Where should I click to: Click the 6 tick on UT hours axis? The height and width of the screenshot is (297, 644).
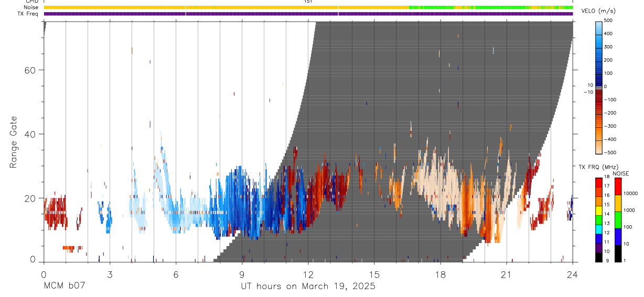(176, 273)
